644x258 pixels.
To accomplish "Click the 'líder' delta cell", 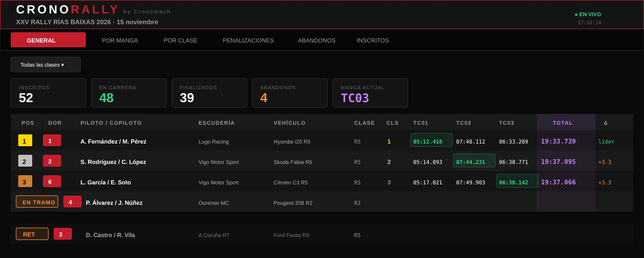I will coord(606,142).
